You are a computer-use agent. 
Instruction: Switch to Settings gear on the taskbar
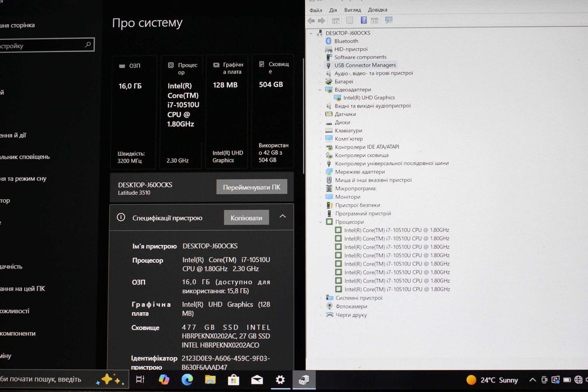click(x=280, y=380)
